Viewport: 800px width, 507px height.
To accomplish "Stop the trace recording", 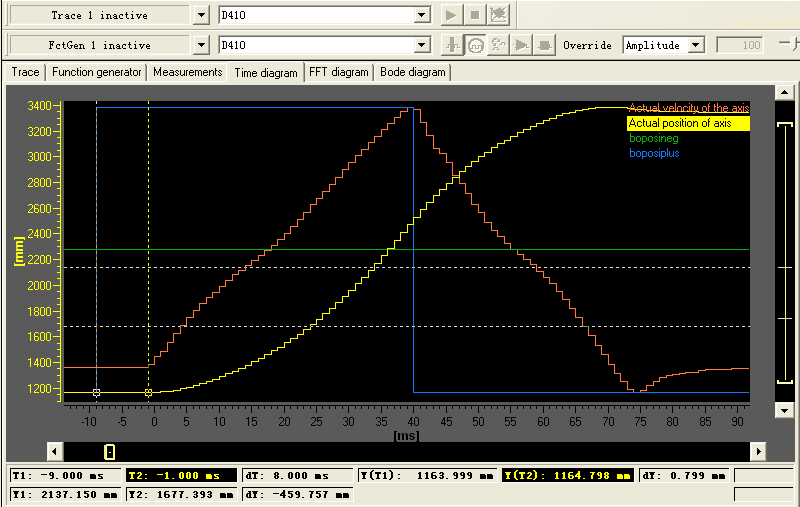I will (474, 15).
